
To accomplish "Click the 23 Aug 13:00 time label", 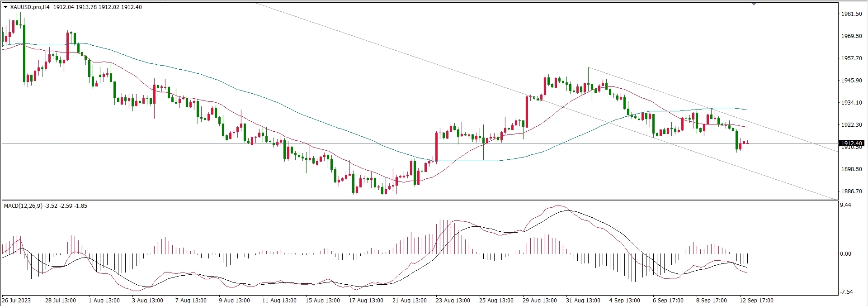I will (453, 300).
